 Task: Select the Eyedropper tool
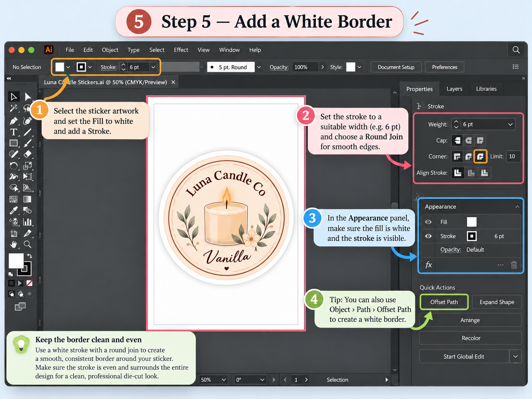click(14, 211)
